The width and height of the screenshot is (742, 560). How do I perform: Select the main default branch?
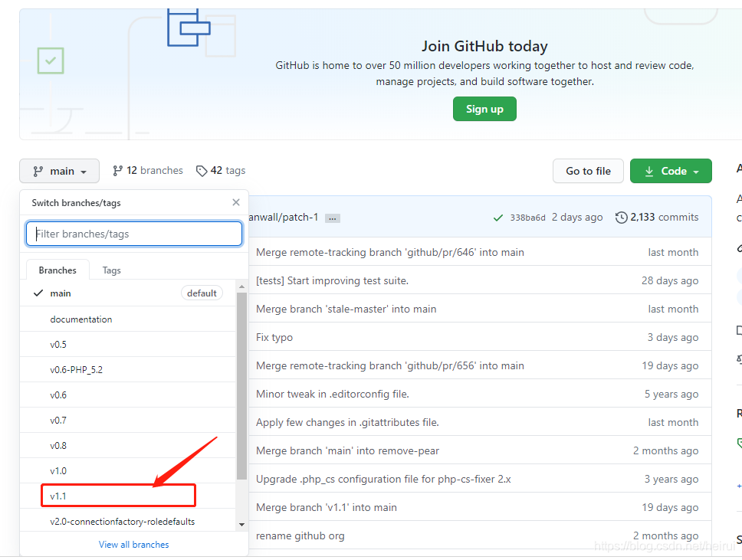pos(128,293)
